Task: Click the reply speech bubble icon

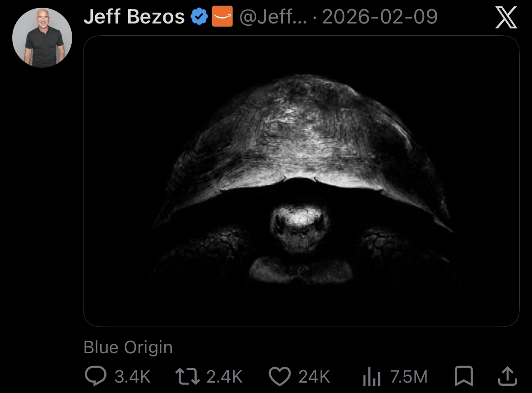Action: (95, 376)
